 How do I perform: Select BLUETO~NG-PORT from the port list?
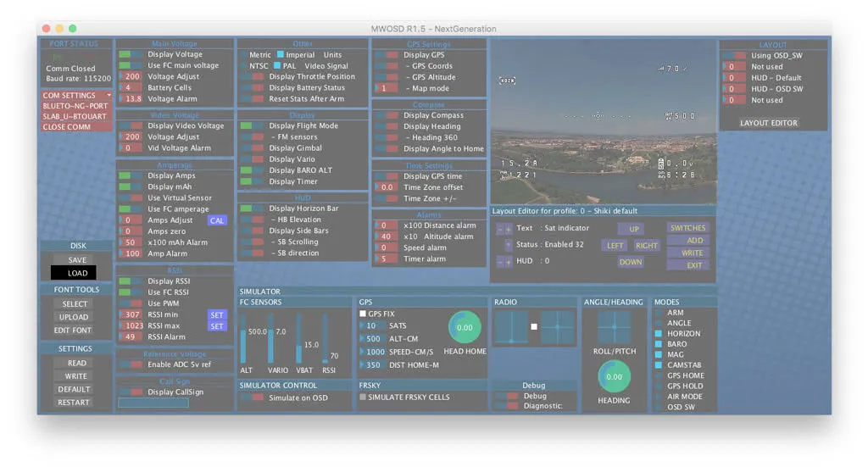[x=76, y=106]
